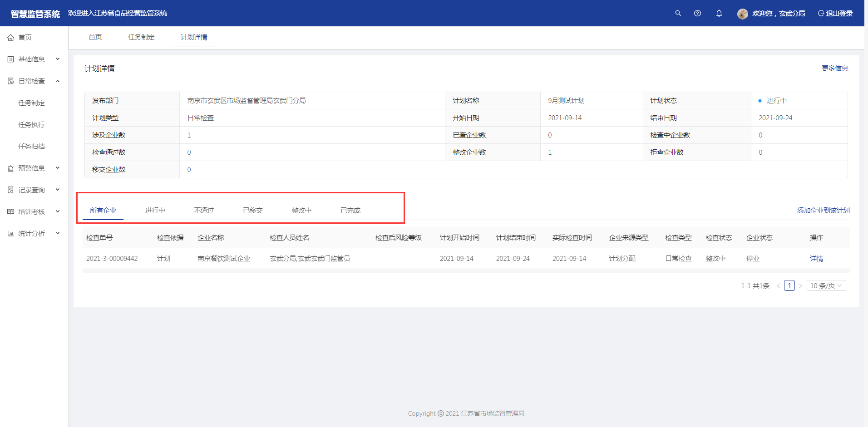
Task: Expand the 培训考核 sidebar section
Action: 58,211
